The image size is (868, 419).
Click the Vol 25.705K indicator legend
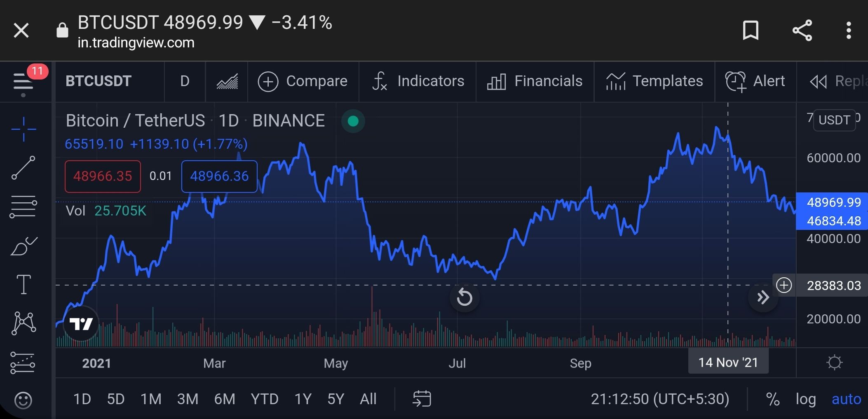click(106, 211)
